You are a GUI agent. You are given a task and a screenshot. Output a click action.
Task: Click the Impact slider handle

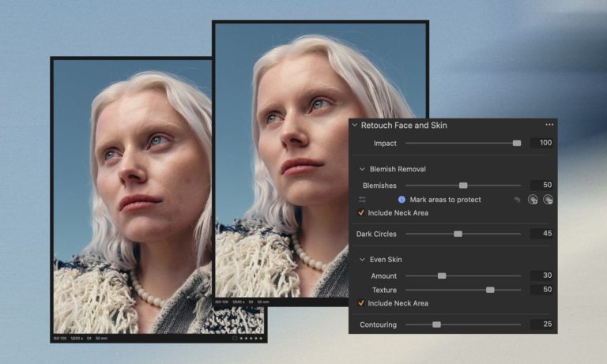tap(517, 143)
